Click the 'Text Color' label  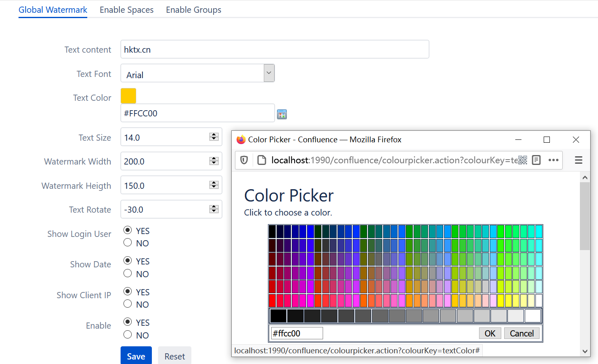click(92, 98)
